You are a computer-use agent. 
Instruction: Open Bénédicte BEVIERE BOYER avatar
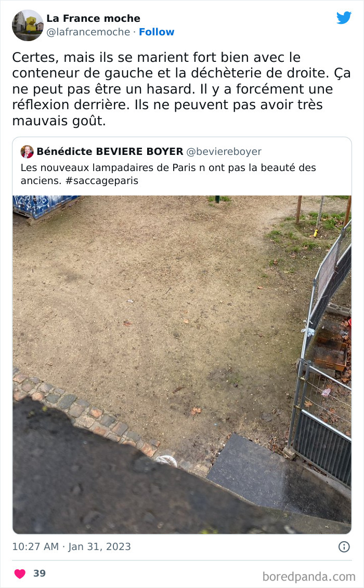27,151
